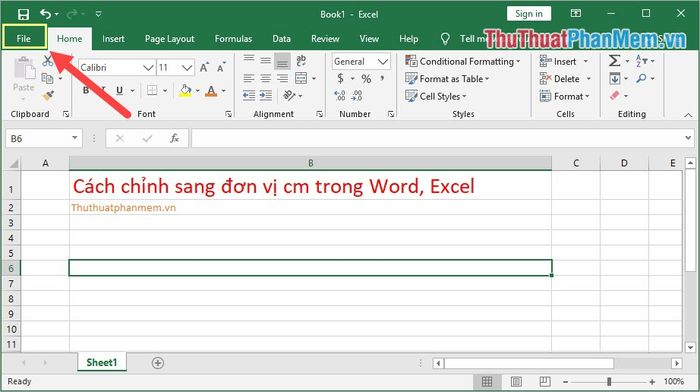Apply yellow fill color bucket
Image resolution: width=700 pixels, height=392 pixels.
(x=185, y=91)
